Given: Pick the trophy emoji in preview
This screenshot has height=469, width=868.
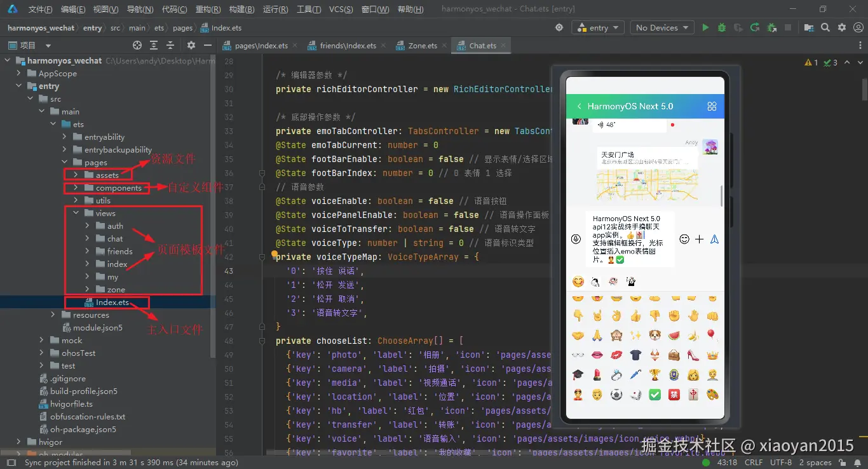Looking at the screenshot, I should 655,375.
